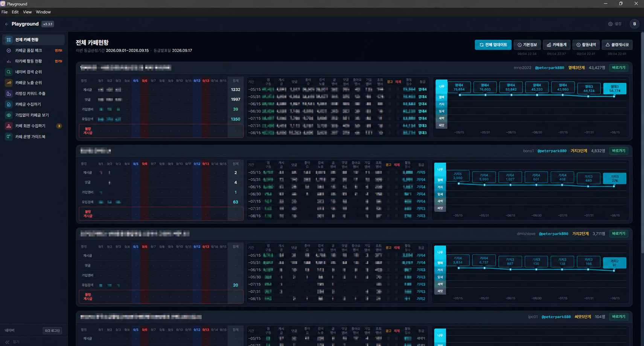The width and height of the screenshot is (644, 346).
Task: Click @peterpark880 link in the ipc01 card
Action: pyautogui.click(x=556, y=317)
